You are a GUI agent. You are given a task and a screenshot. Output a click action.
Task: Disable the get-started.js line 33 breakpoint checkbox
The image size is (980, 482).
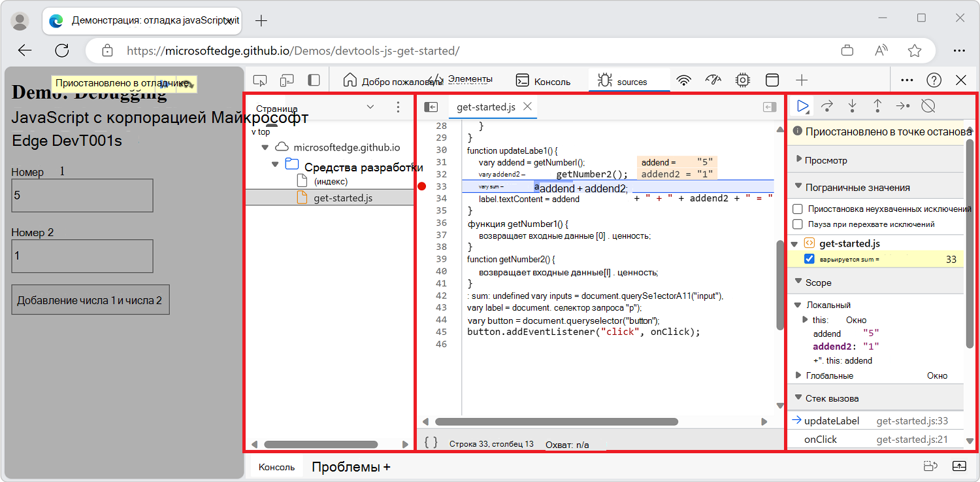(809, 258)
